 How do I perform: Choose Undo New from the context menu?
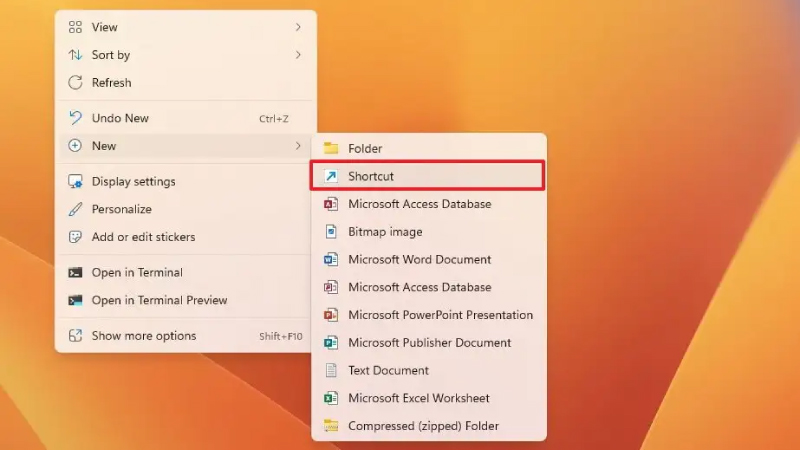(185, 118)
